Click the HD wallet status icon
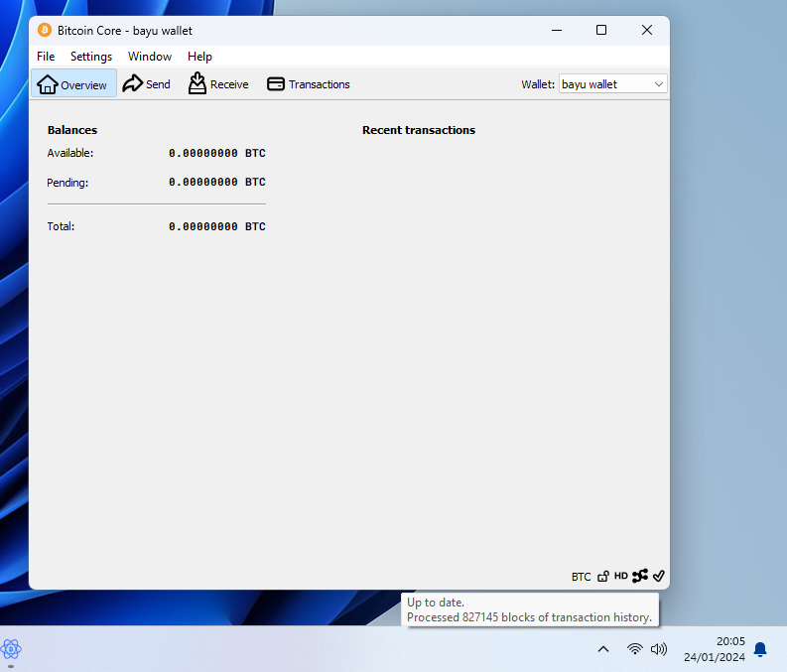The height and width of the screenshot is (672, 787). click(x=621, y=576)
